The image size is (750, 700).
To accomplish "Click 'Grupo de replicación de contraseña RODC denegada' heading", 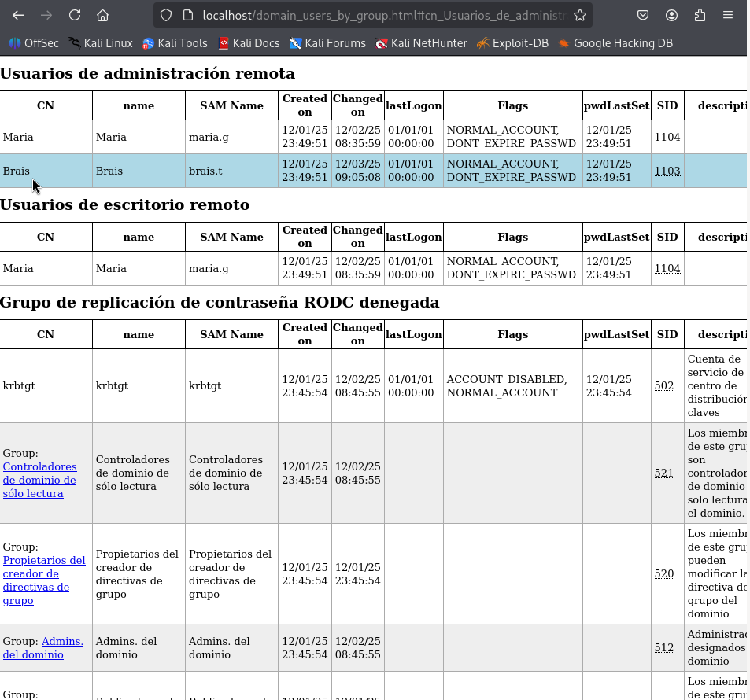I will 220,302.
